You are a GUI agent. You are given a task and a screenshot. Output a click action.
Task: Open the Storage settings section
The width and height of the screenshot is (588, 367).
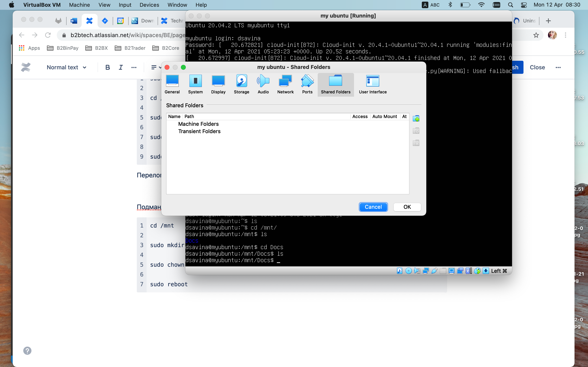click(241, 84)
